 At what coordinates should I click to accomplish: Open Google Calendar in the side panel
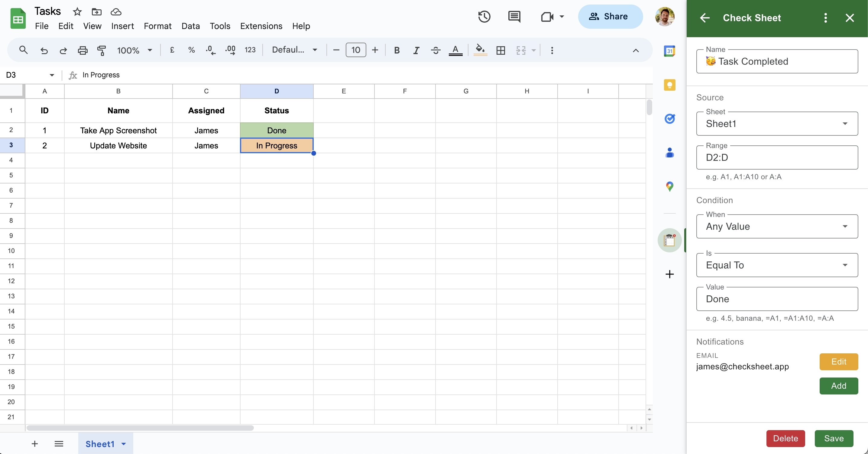(669, 51)
